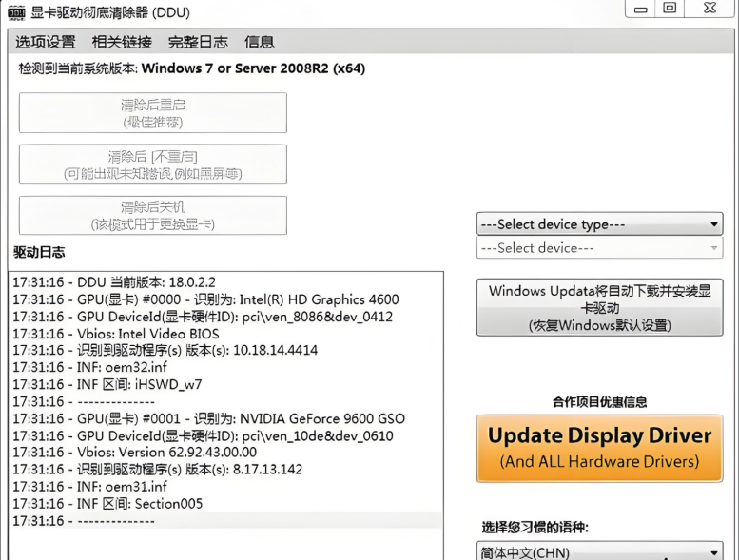739x560 pixels.
Task: Click the 清除后 [不重启] button
Action: [x=153, y=164]
